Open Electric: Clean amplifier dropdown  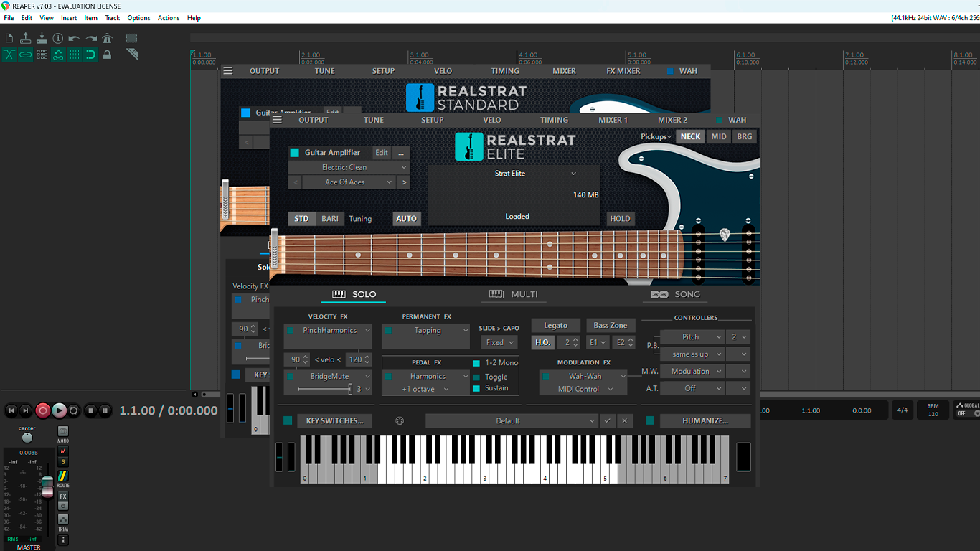point(349,167)
